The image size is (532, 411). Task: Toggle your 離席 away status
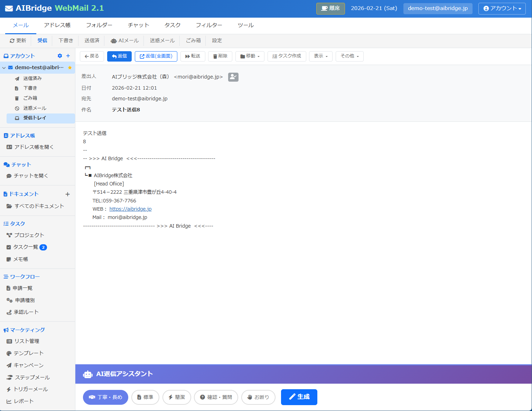tap(330, 8)
